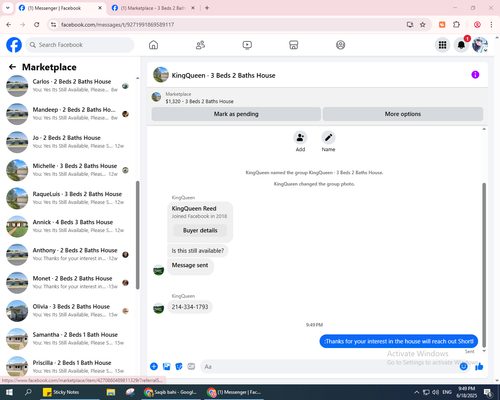This screenshot has height=400, width=500.
Task: Click the conversation header group photo
Action: [x=161, y=75]
